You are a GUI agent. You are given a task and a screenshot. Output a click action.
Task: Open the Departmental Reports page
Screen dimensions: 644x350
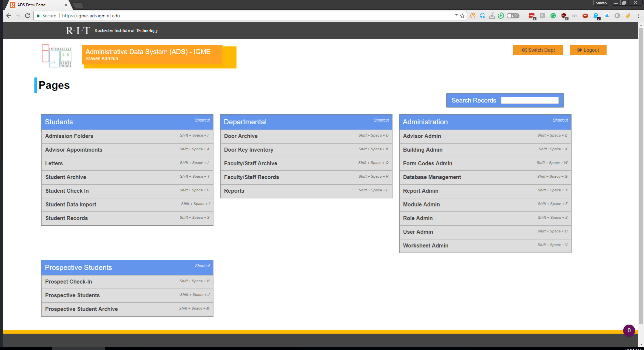pyautogui.click(x=306, y=191)
